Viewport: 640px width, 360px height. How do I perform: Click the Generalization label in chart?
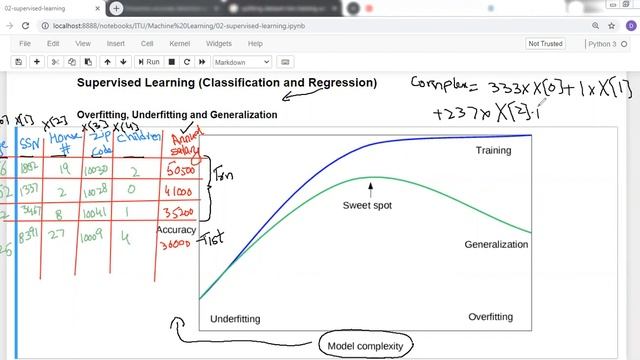(496, 244)
